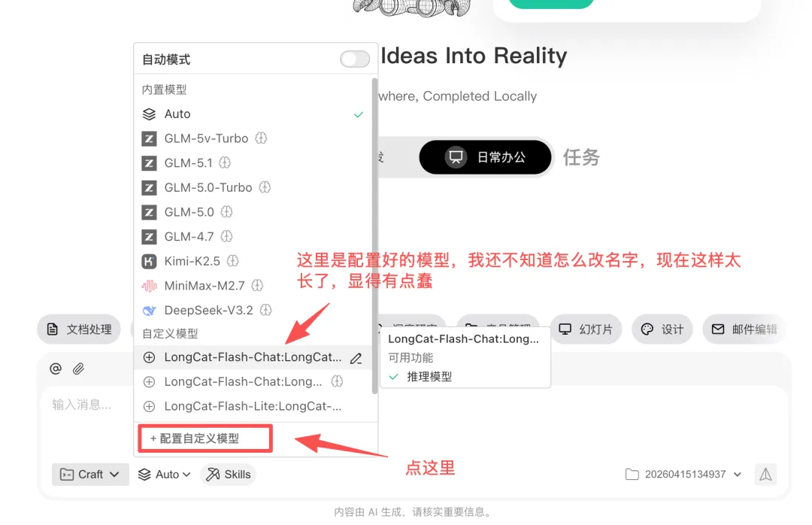Toggle the 自动模式 switch
Viewport: 812px width, 525px height.
(x=355, y=59)
